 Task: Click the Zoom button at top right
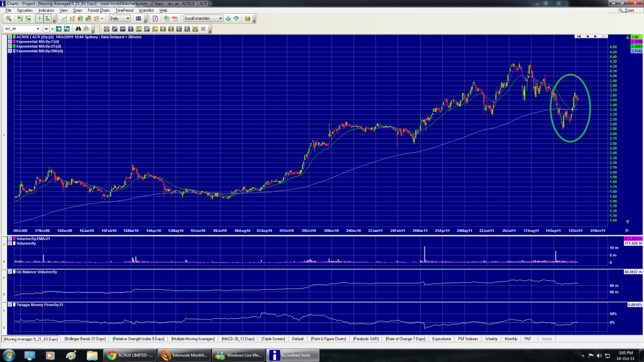(627, 10)
